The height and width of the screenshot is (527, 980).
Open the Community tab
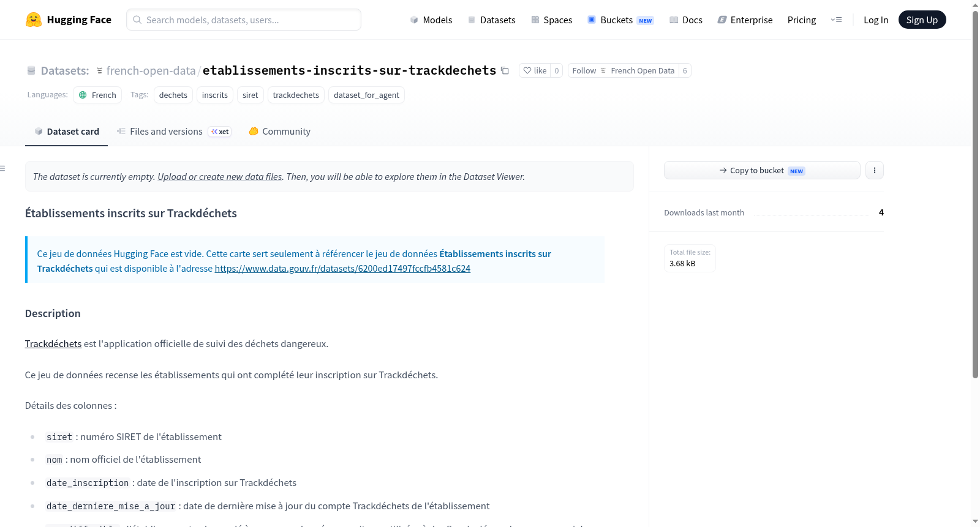[279, 132]
